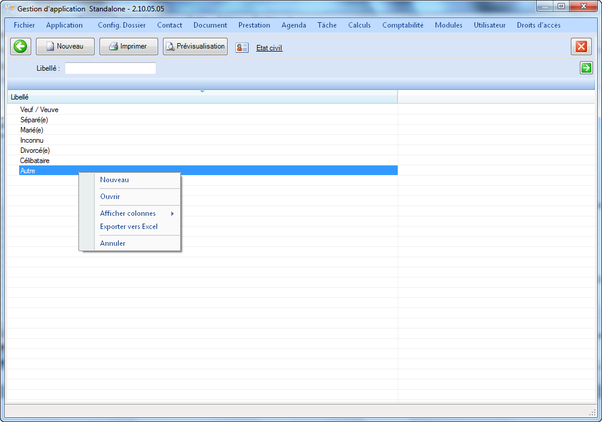Sort by the Libellé column header
This screenshot has height=422, width=602.
click(200, 97)
